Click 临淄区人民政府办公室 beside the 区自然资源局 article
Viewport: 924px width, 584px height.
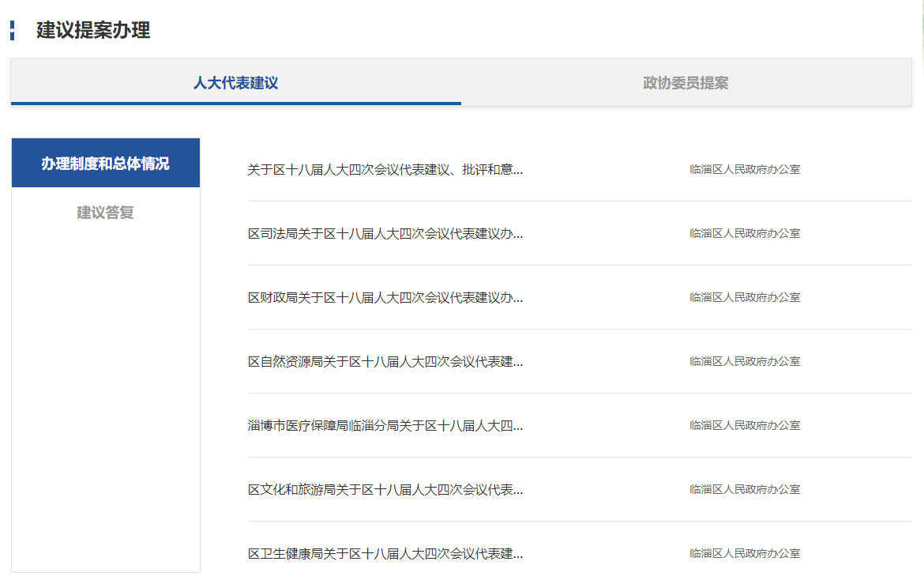tap(745, 361)
